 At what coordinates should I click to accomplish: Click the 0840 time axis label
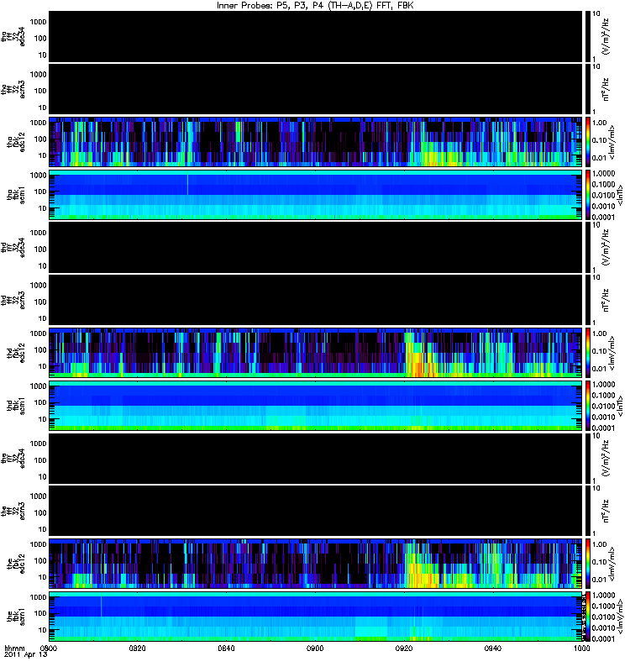[226, 648]
